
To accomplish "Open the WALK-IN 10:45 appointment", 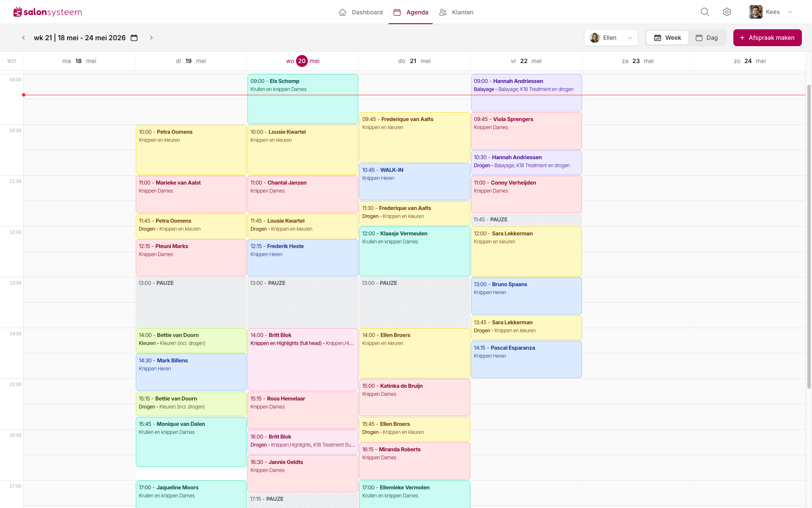I will point(414,182).
